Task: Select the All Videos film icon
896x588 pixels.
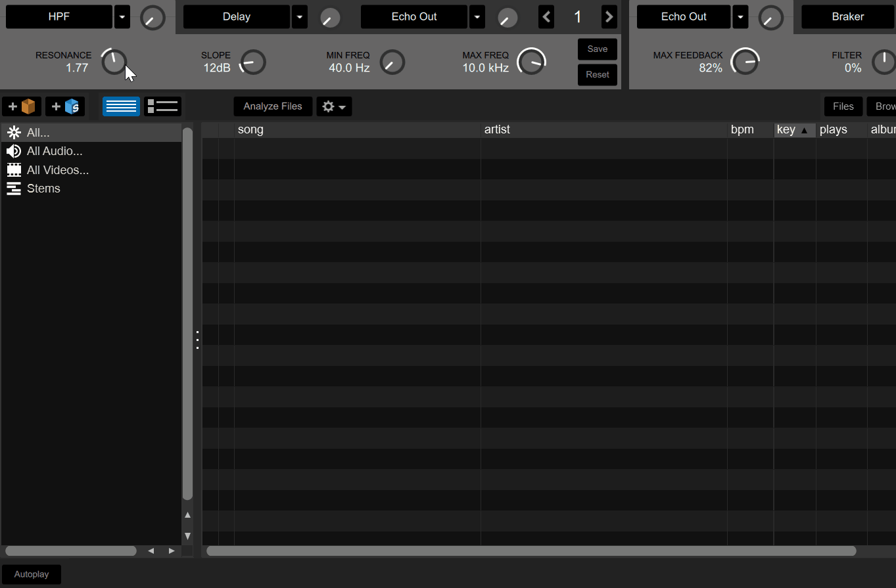Action: [x=14, y=170]
